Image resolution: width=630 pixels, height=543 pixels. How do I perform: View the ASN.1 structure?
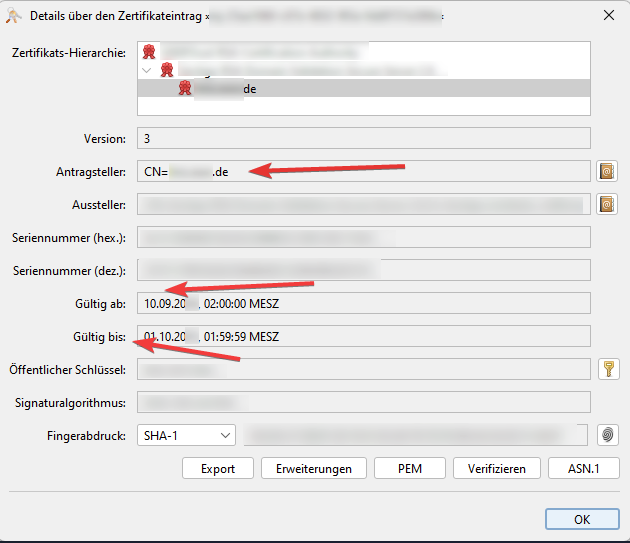click(577, 468)
